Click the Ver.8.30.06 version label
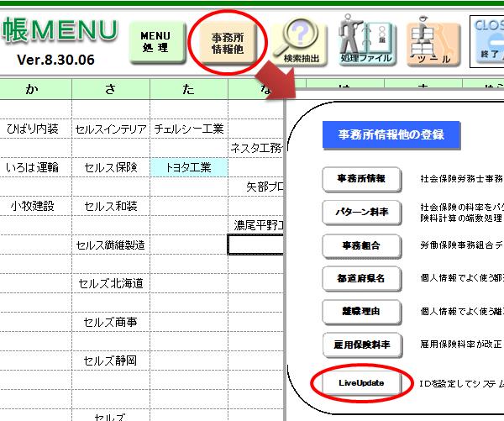Screen dimensions: 504x421 (x=55, y=60)
